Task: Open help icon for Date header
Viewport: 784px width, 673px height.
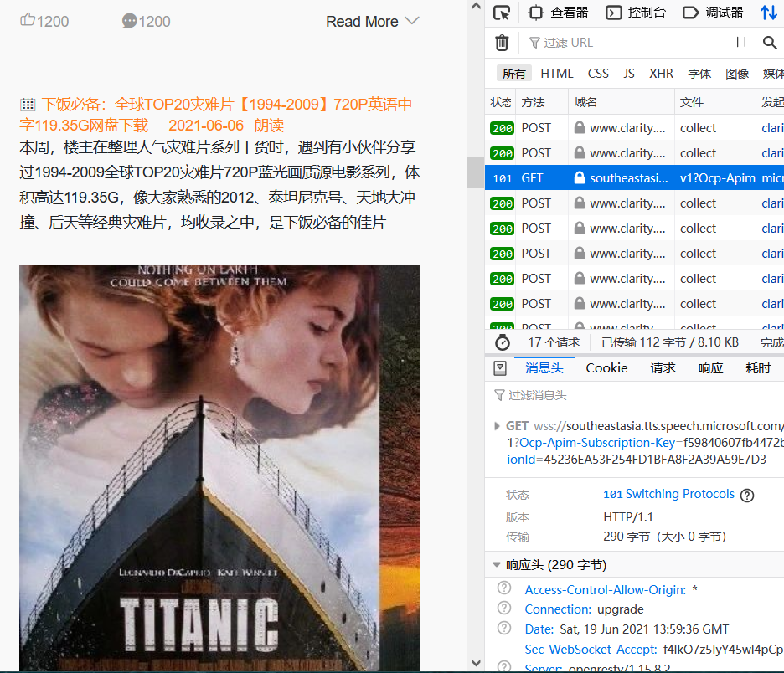Action: (x=504, y=628)
